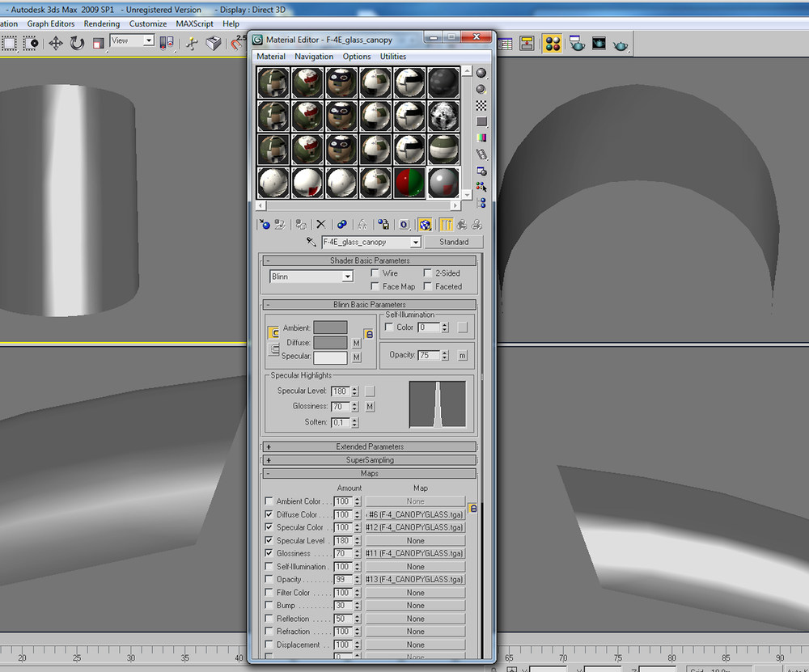809x672 pixels.
Task: Click the Video Color Check icon
Action: tap(481, 137)
